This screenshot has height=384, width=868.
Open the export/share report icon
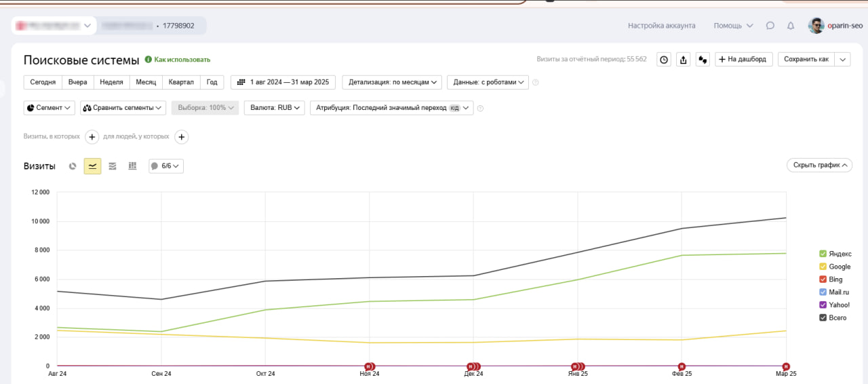684,60
